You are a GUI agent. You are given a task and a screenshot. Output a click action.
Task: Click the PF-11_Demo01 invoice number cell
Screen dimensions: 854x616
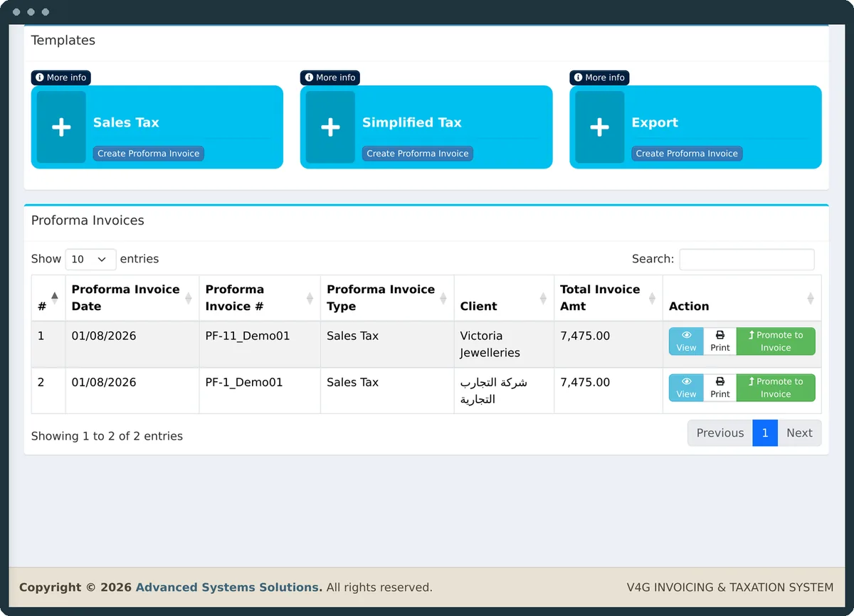(260, 344)
